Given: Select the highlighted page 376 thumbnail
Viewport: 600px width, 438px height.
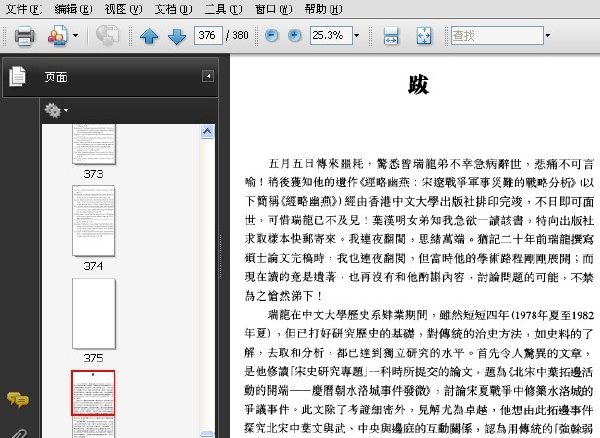Looking at the screenshot, I should pyautogui.click(x=93, y=392).
